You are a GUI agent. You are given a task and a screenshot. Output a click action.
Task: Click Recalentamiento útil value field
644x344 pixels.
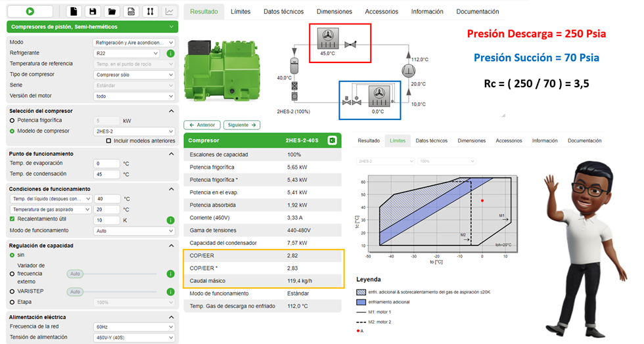(x=106, y=220)
